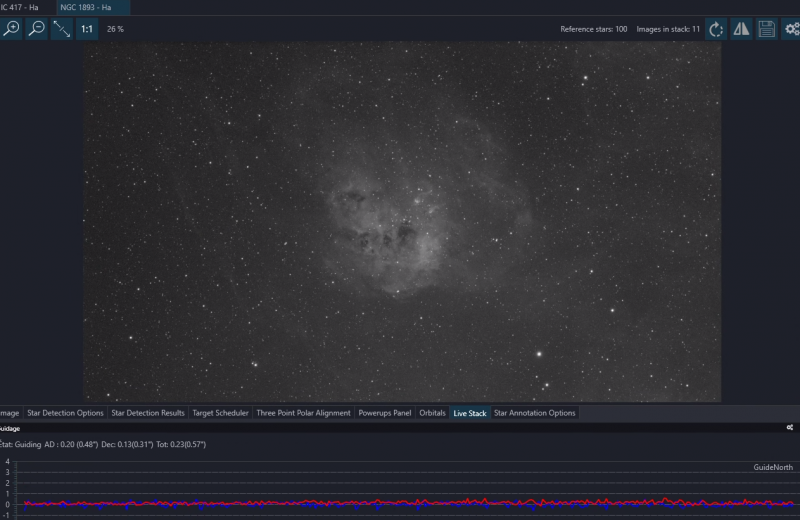Select the Live Stack tab
This screenshot has height=520, width=800.
pos(470,413)
